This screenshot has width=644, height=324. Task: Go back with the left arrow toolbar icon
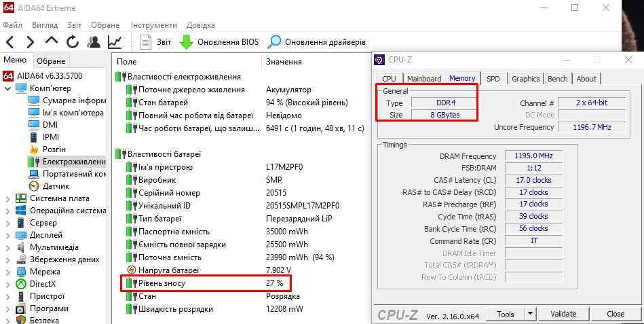click(10, 42)
